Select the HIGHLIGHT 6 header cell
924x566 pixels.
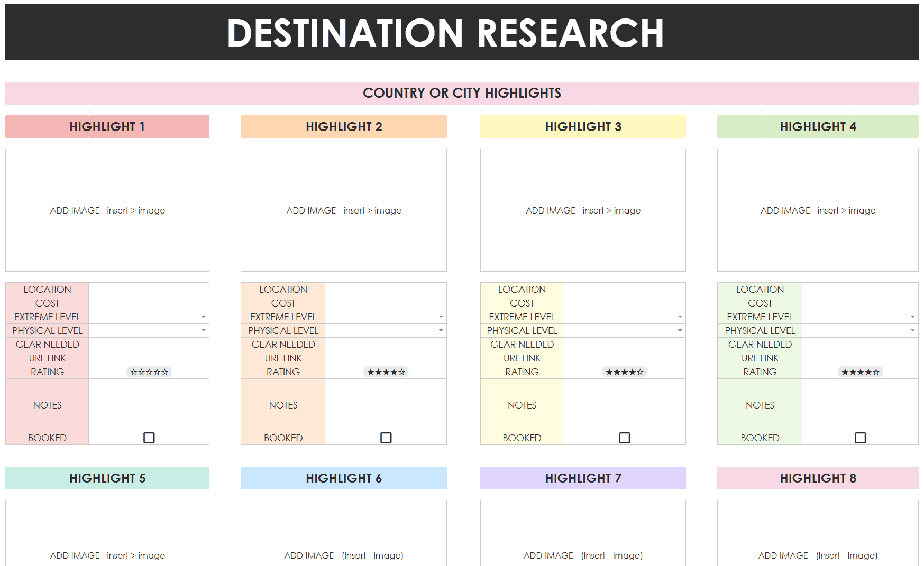point(344,478)
